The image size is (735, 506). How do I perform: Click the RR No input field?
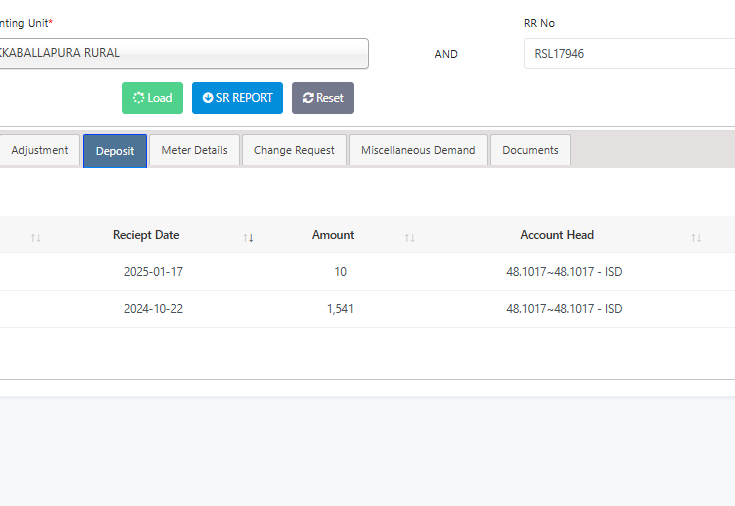[628, 54]
